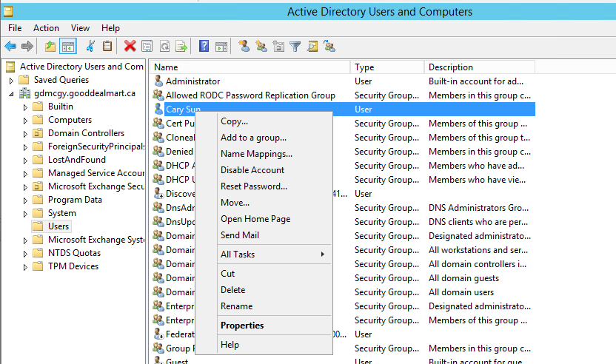Open Help with blue question mark icon

tap(204, 47)
